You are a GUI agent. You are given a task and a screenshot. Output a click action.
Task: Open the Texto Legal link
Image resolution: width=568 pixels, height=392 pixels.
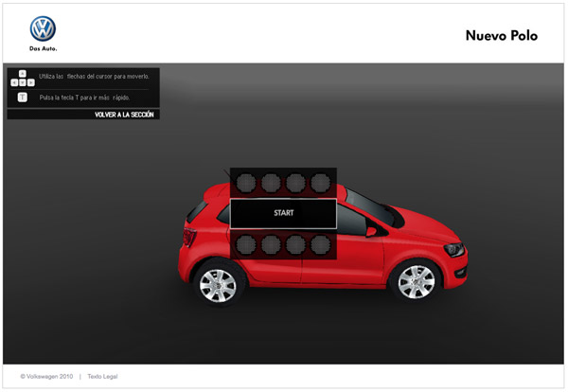click(102, 377)
